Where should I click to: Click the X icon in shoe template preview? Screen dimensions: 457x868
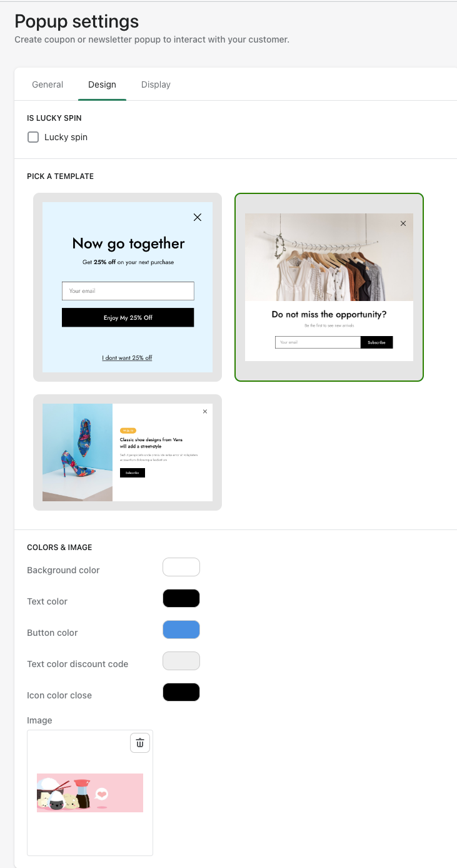[x=205, y=412]
